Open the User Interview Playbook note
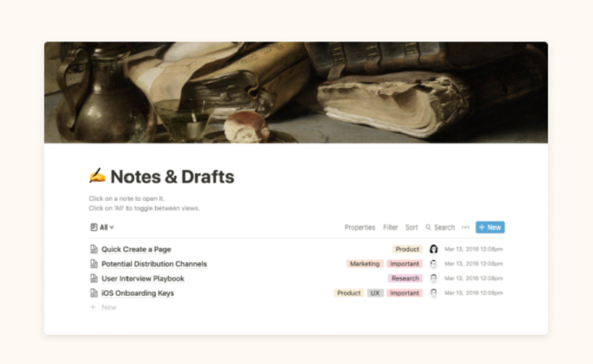 [143, 278]
